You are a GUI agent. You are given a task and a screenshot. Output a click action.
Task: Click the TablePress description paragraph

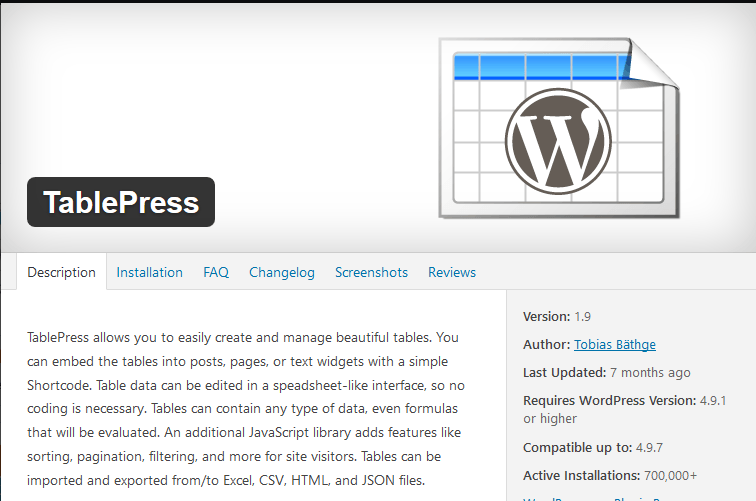246,409
